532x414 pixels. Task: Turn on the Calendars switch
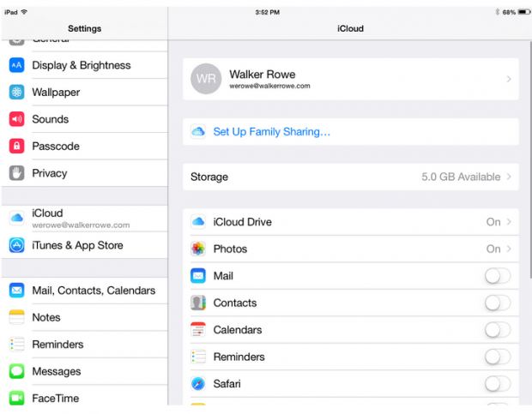pyautogui.click(x=498, y=330)
